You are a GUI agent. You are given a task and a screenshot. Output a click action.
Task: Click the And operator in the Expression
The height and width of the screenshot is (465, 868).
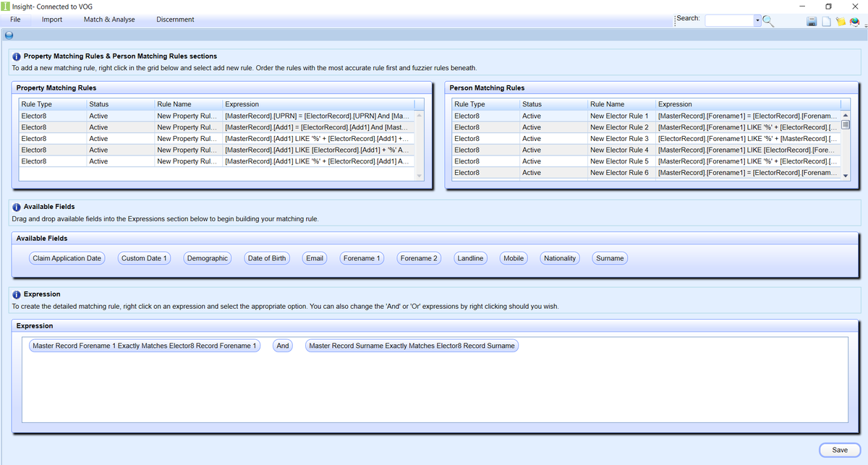pos(282,345)
